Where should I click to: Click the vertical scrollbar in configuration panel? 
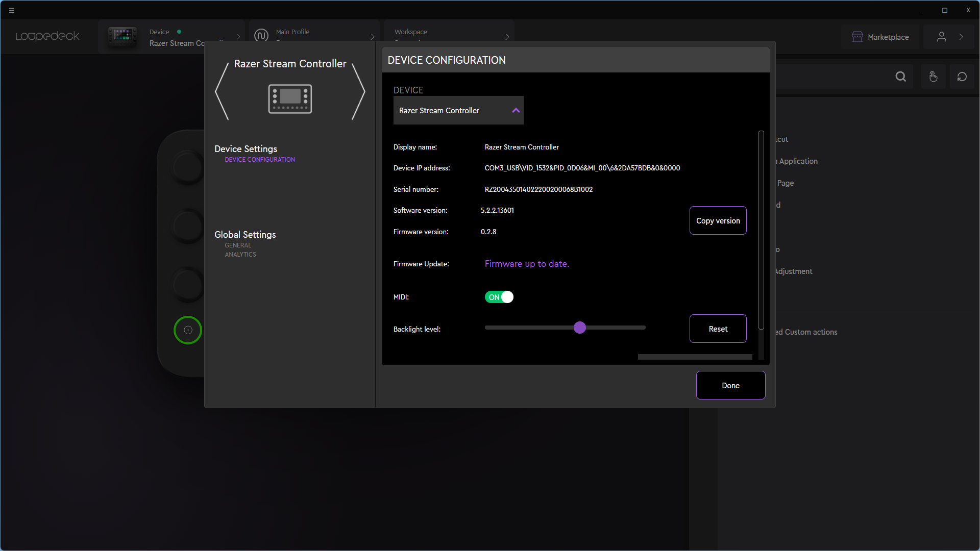coord(761,231)
